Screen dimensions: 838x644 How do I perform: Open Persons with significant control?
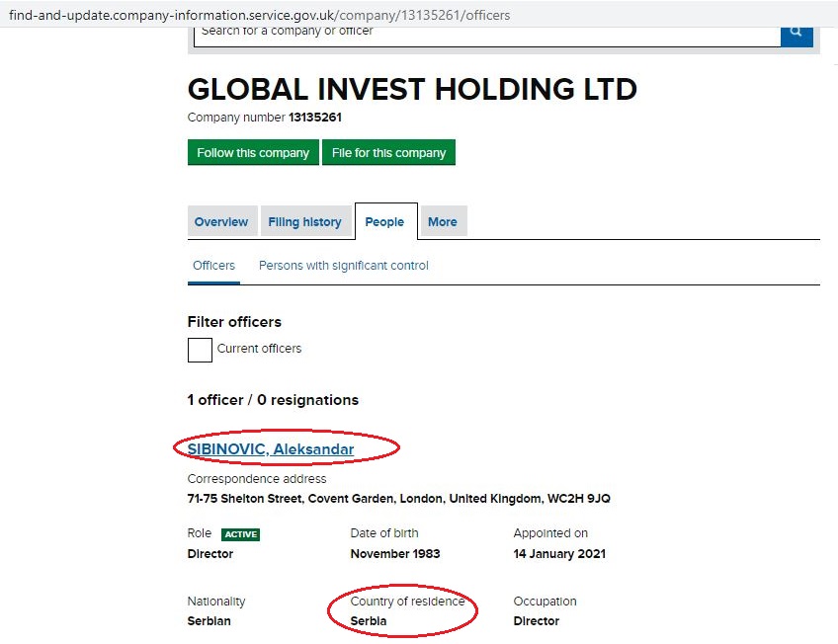tap(344, 266)
